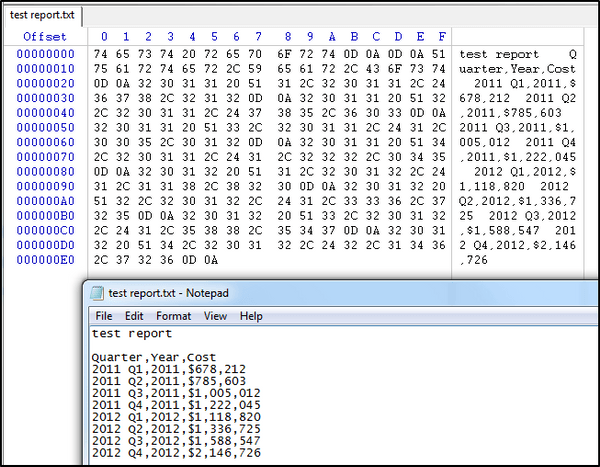Click the first line "test report" in Notepad
This screenshot has width=600, height=467.
pyautogui.click(x=131, y=333)
